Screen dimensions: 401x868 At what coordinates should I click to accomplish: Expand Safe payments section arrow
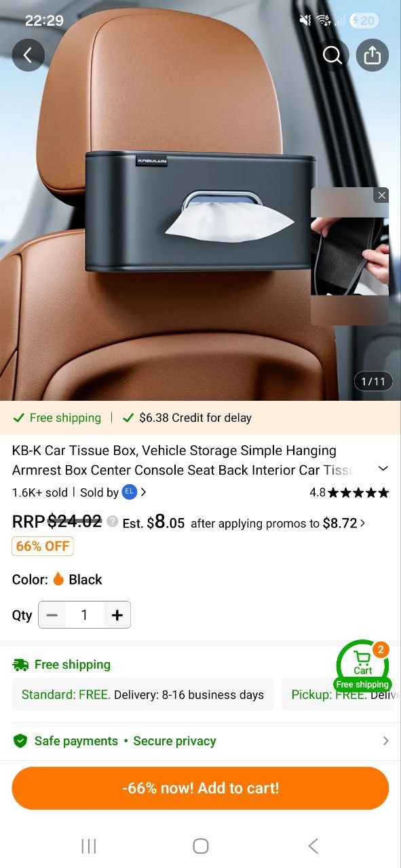coord(386,741)
